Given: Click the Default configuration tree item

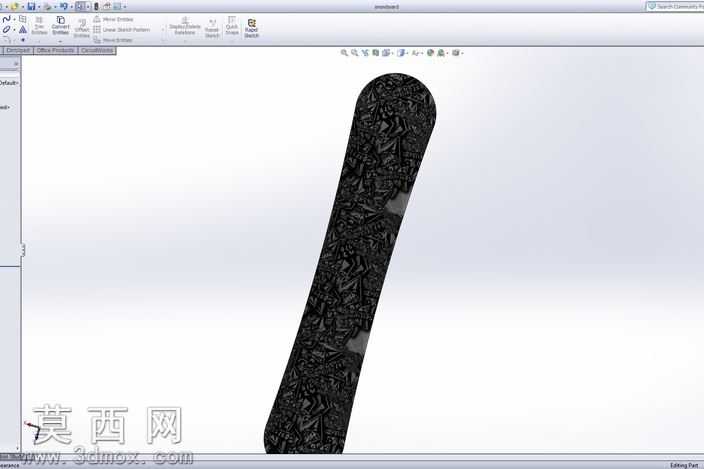Looking at the screenshot, I should (x=9, y=83).
